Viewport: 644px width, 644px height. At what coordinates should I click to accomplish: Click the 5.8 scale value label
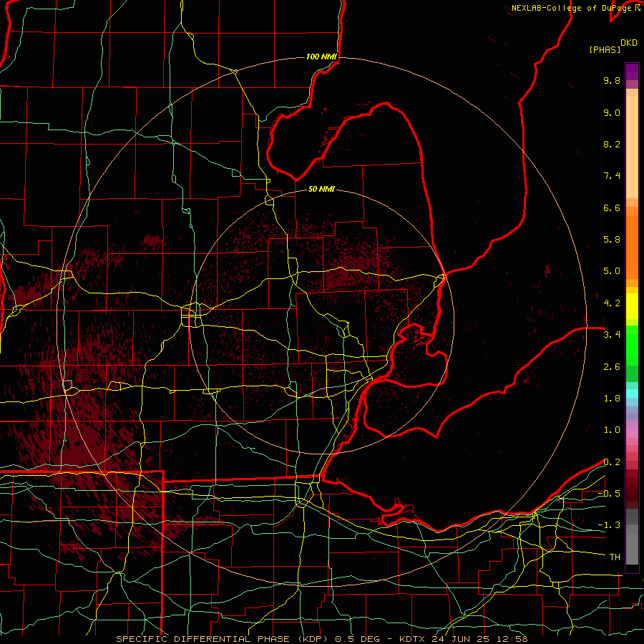pos(612,240)
